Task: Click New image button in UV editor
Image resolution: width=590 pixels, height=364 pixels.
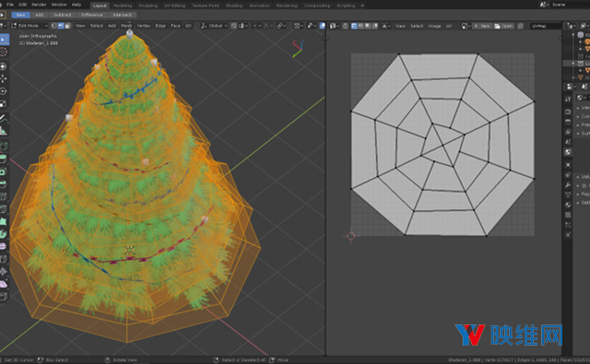Action: point(482,26)
